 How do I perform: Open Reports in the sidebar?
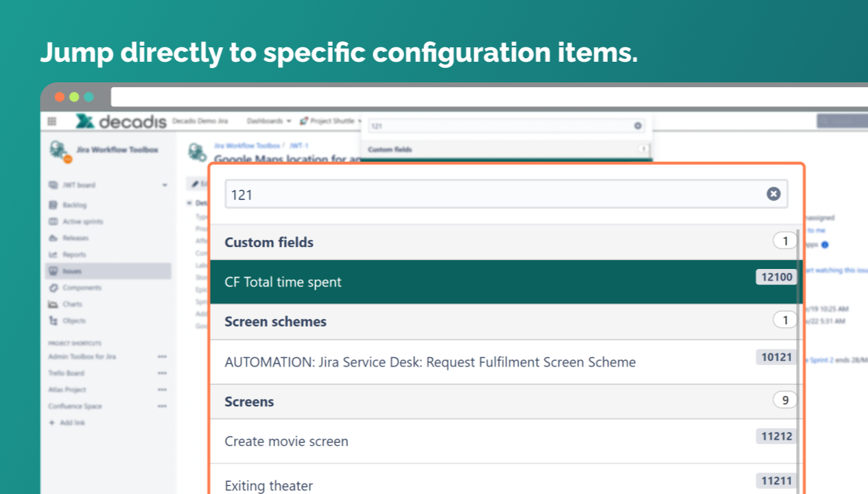[74, 255]
